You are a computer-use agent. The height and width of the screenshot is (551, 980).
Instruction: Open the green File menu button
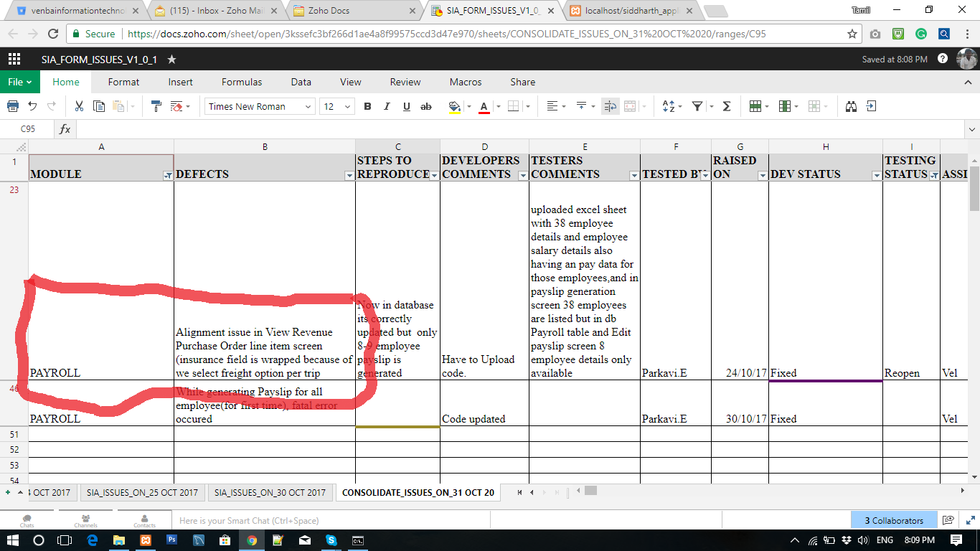pos(19,82)
